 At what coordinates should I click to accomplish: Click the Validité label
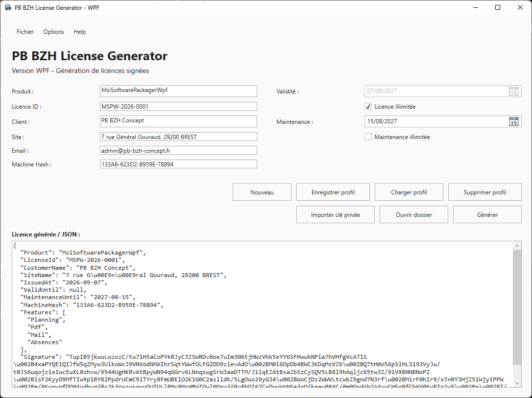coord(288,92)
